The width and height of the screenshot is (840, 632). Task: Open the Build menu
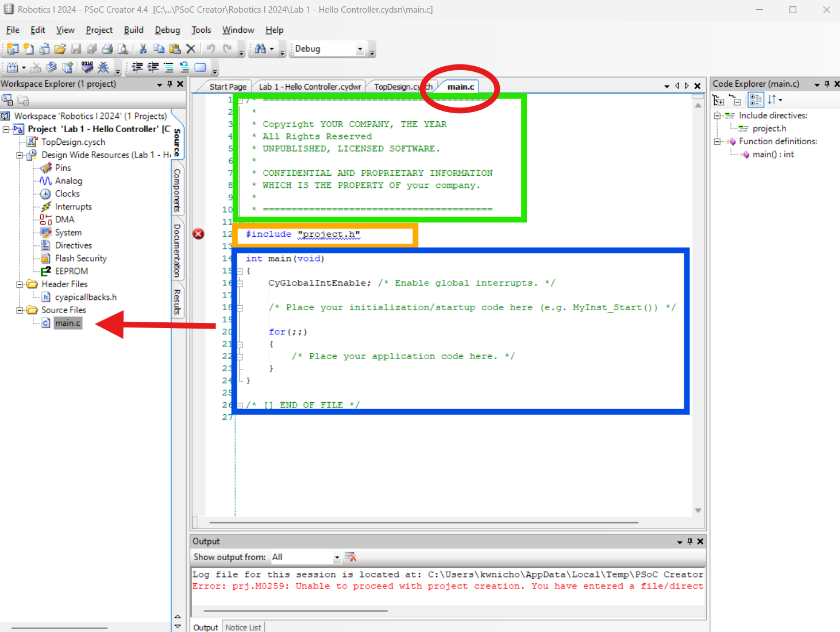click(134, 30)
